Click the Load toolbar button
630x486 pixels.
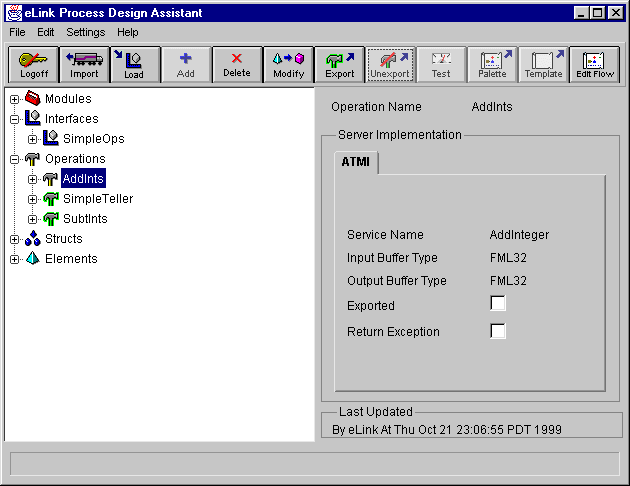pos(135,65)
